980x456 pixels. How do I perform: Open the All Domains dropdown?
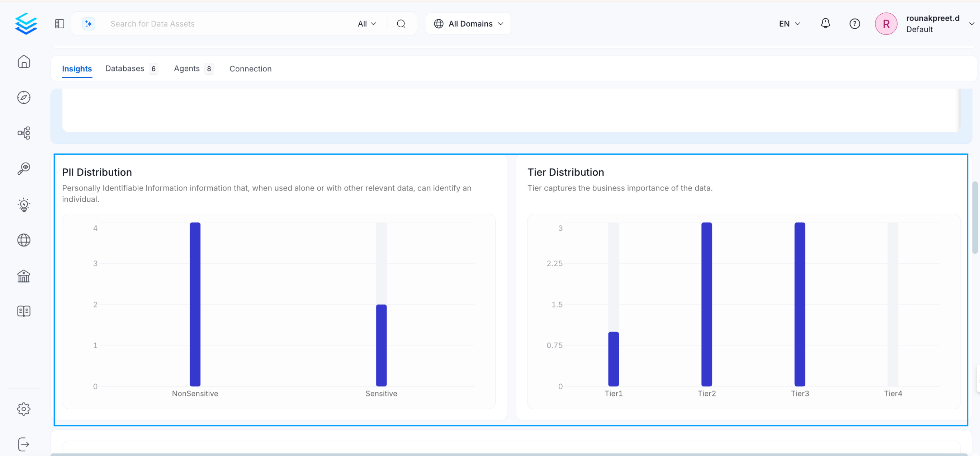(x=468, y=23)
